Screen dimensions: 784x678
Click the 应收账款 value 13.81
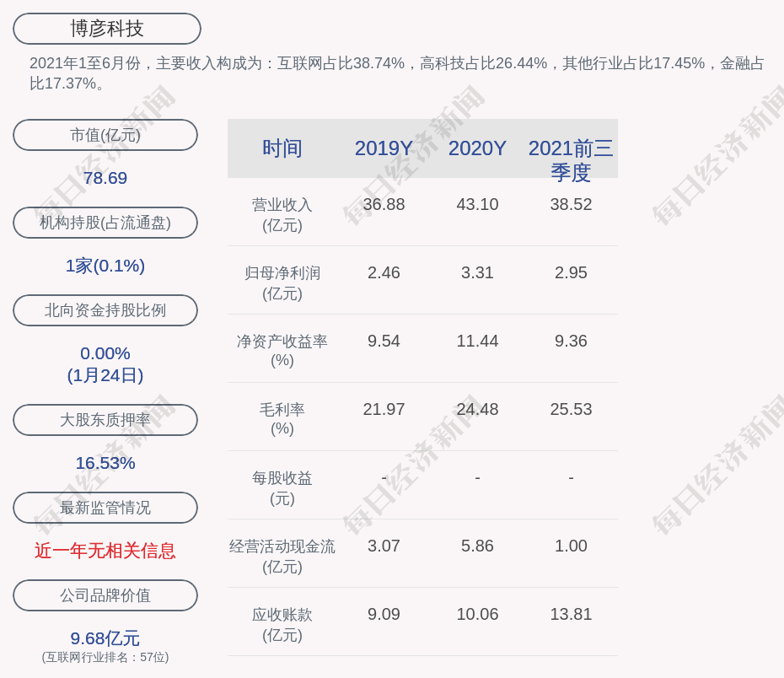[x=571, y=614]
